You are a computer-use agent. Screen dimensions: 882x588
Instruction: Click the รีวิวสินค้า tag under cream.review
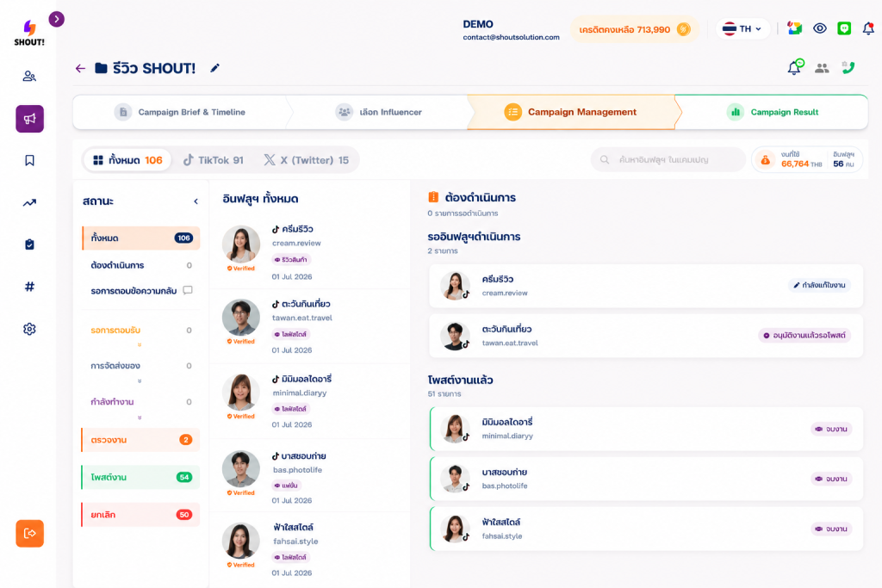pos(291,259)
